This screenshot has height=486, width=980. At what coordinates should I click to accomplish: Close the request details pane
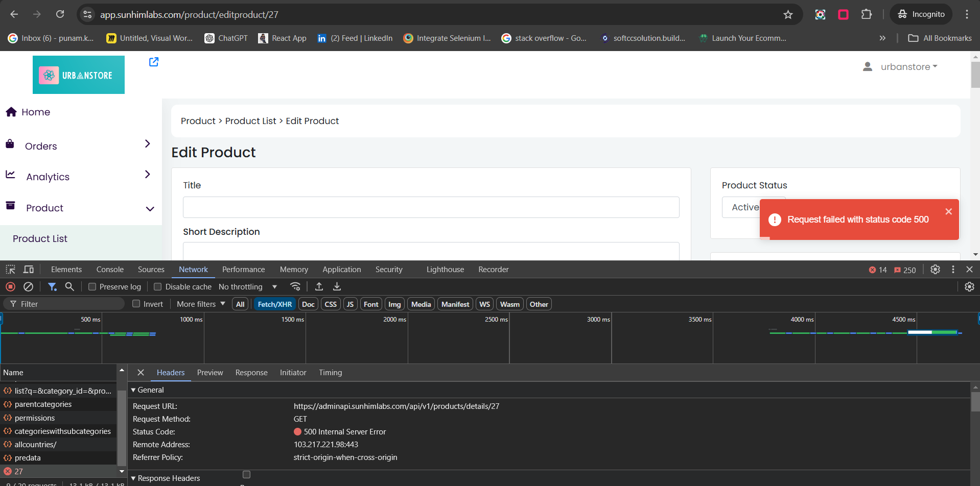(141, 373)
